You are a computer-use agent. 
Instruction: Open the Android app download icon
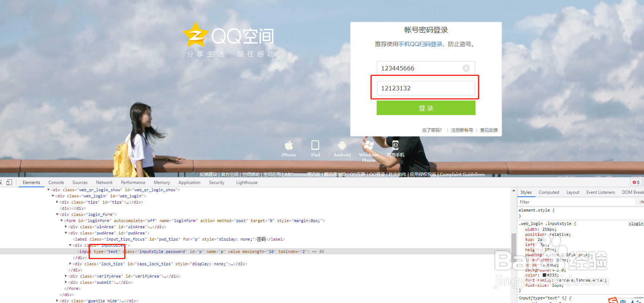click(342, 146)
